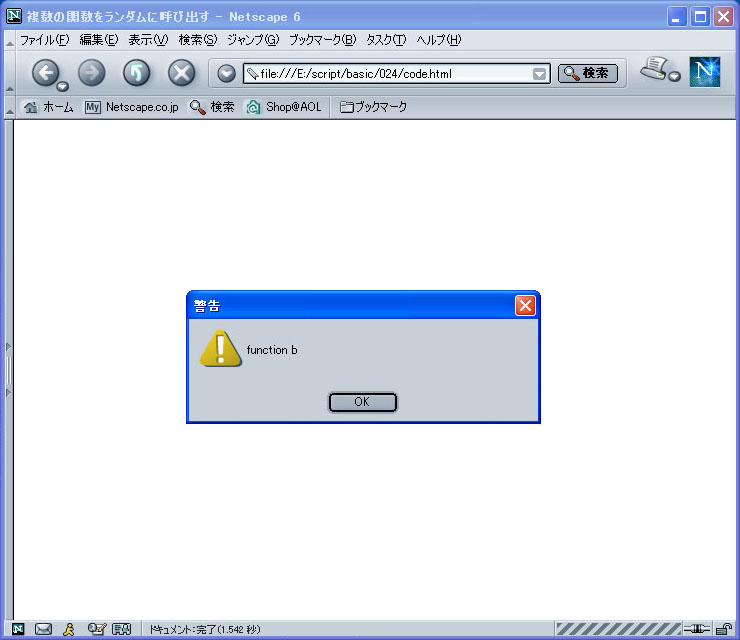Viewport: 740px width, 640px height.
Task: Click the Netscape N throbber logo
Action: pos(705,72)
